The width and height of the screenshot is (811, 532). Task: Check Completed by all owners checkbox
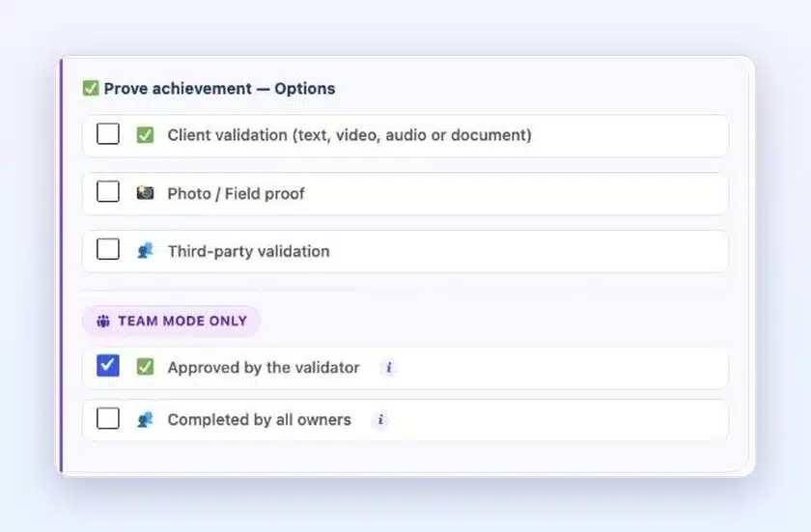point(108,418)
